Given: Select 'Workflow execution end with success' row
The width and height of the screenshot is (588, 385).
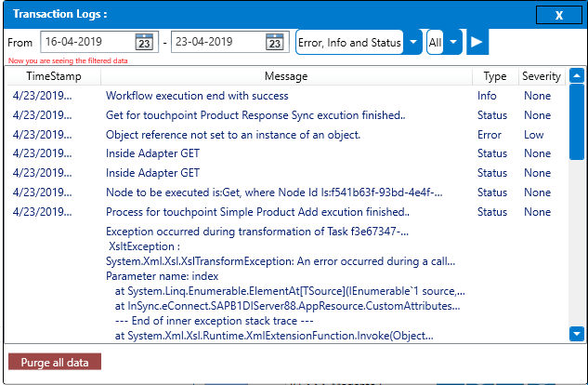Looking at the screenshot, I should [x=287, y=96].
